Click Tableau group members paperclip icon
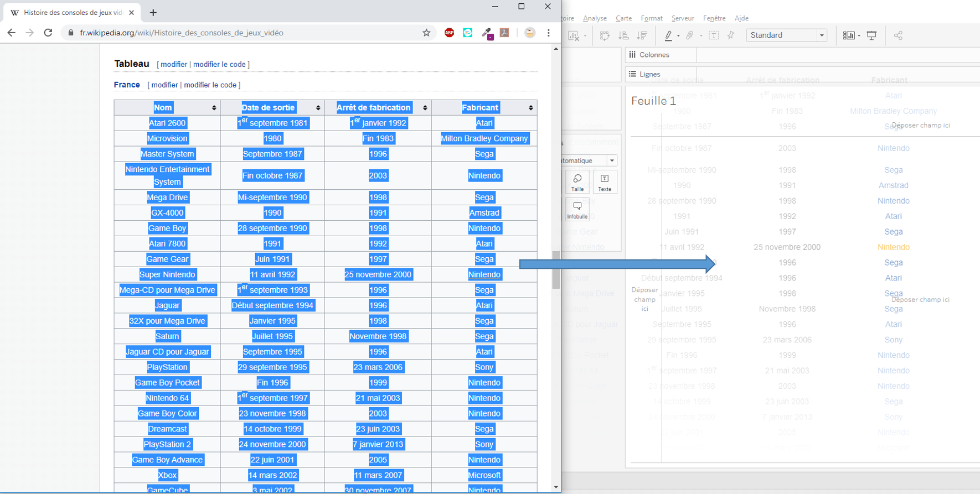Screen dimensions: 980x494 pos(690,35)
